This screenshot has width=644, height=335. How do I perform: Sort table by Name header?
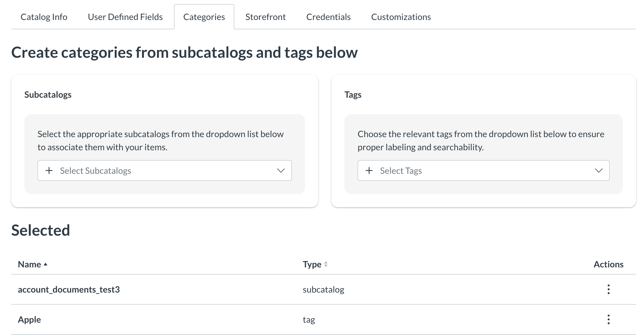pyautogui.click(x=29, y=264)
